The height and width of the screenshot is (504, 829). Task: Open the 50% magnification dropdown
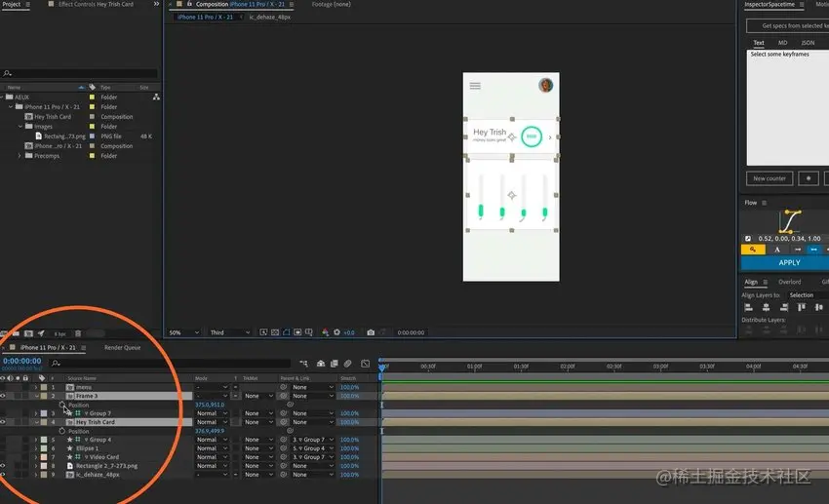coord(183,332)
